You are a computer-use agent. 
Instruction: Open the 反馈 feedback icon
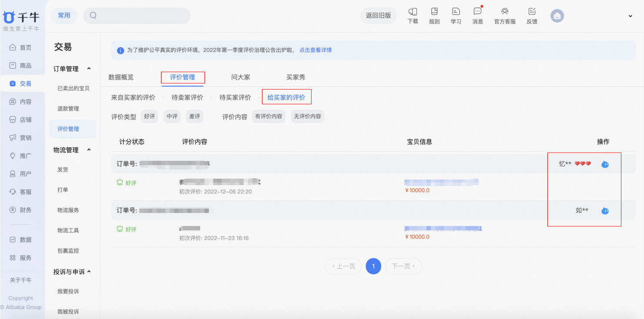pos(532,12)
